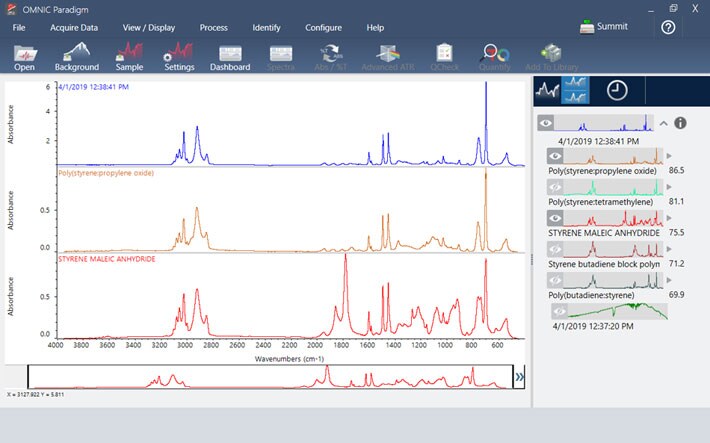This screenshot has width=710, height=443.
Task: Expand details arrow for Styrene butadiene block
Action: pyautogui.click(x=669, y=249)
